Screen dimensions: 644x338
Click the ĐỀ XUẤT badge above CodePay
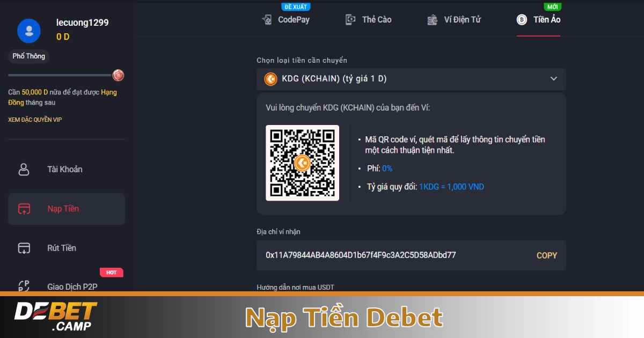296,7
